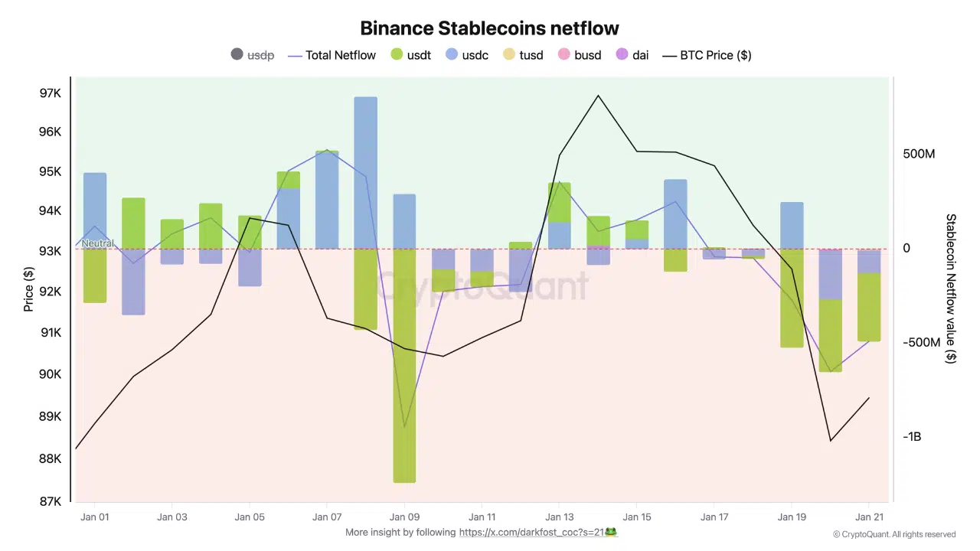Click the frog emoji after the link
Image resolution: width=980 pixels, height=551 pixels.
tap(611, 533)
